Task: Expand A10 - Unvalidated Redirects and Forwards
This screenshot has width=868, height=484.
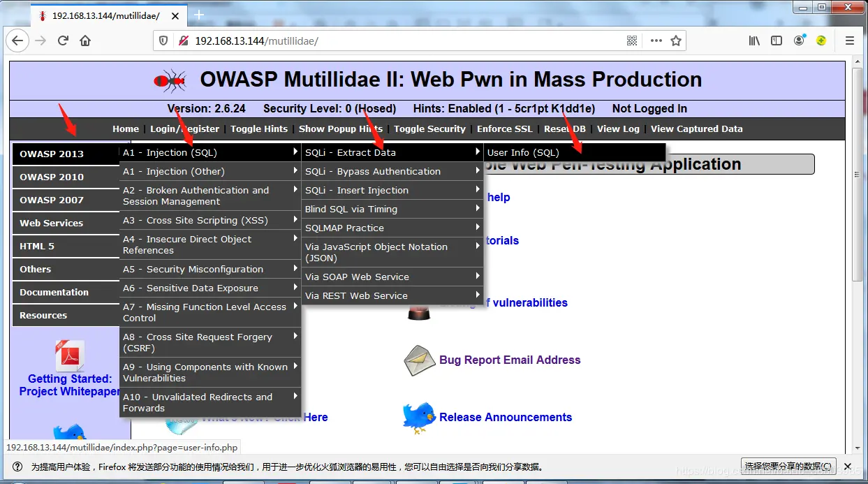Action: 210,402
